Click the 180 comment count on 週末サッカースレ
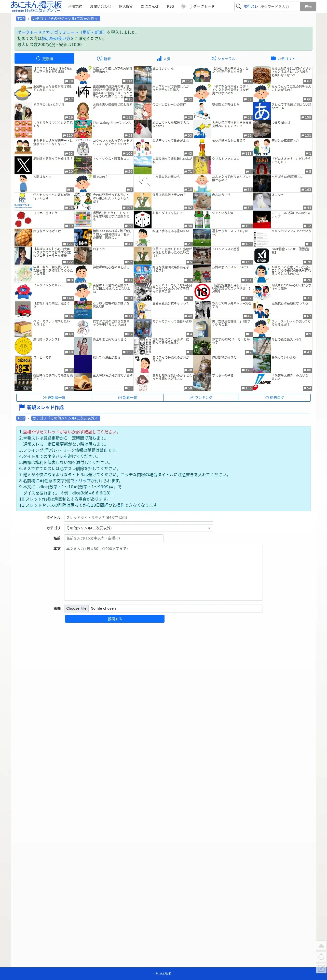Screen dimensions: 327x980 click(246, 244)
